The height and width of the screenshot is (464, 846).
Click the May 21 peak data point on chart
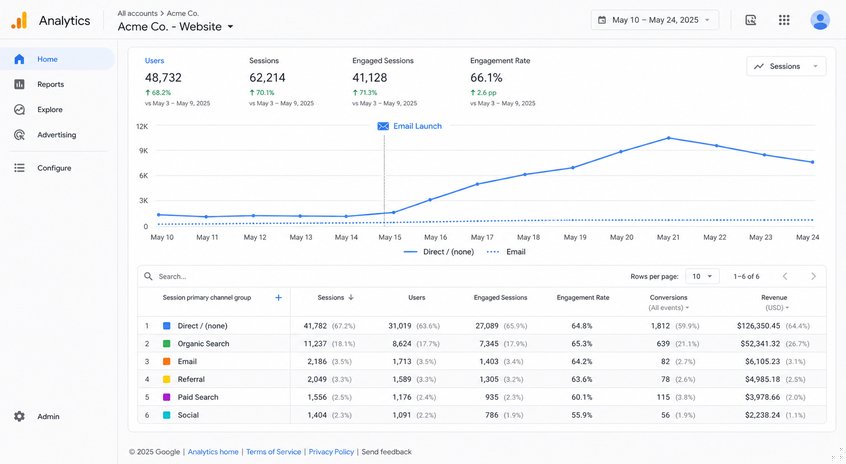pyautogui.click(x=668, y=138)
